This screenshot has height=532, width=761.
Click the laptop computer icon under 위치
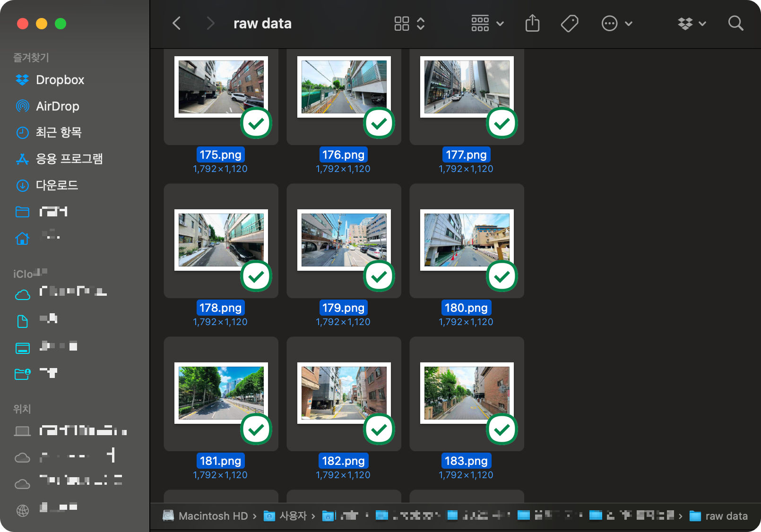coord(22,431)
